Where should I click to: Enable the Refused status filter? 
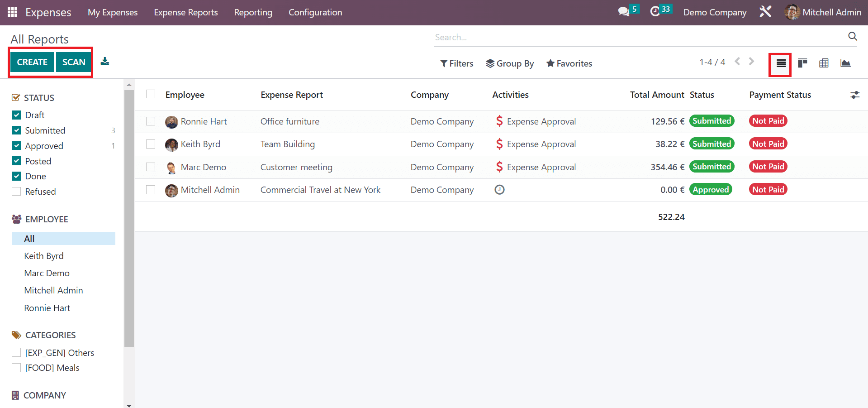(x=17, y=192)
